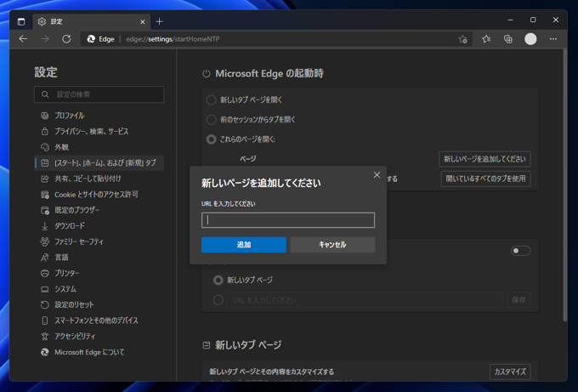Image resolution: width=578 pixels, height=392 pixels.
Task: Reload the page with the refresh icon
Action: [x=66, y=39]
